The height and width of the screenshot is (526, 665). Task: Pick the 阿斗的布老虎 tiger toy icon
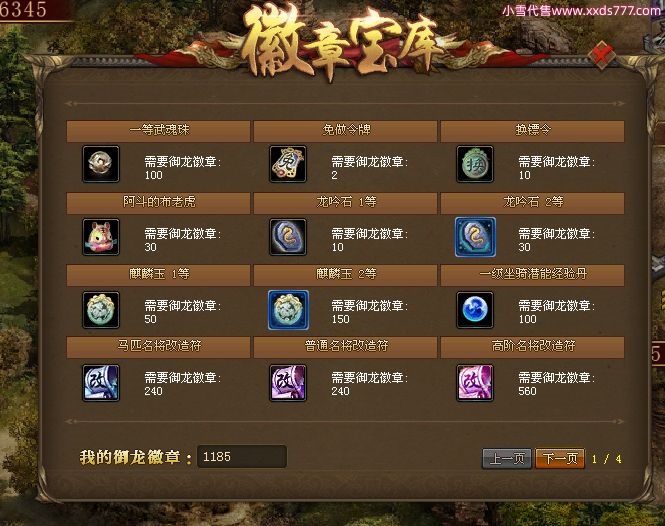pyautogui.click(x=101, y=237)
